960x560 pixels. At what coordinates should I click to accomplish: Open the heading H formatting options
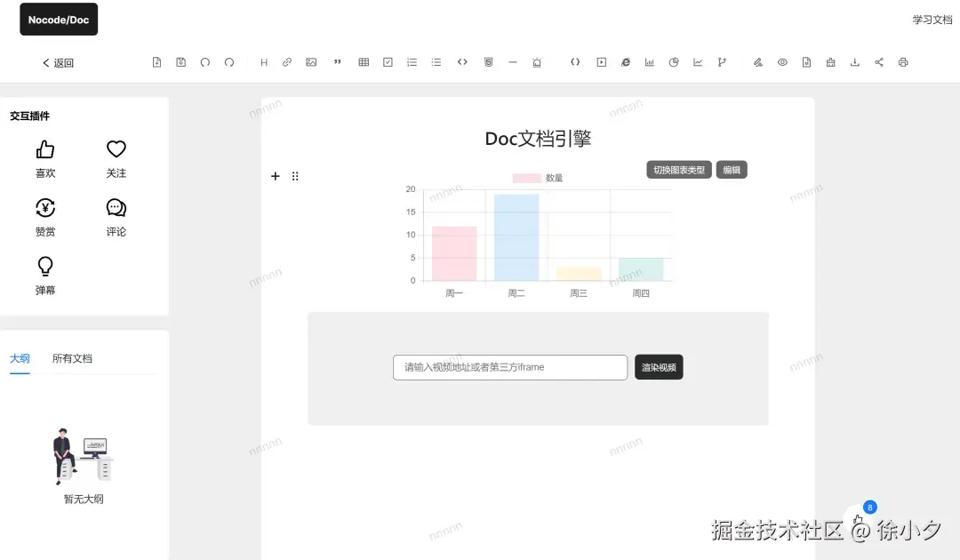263,62
